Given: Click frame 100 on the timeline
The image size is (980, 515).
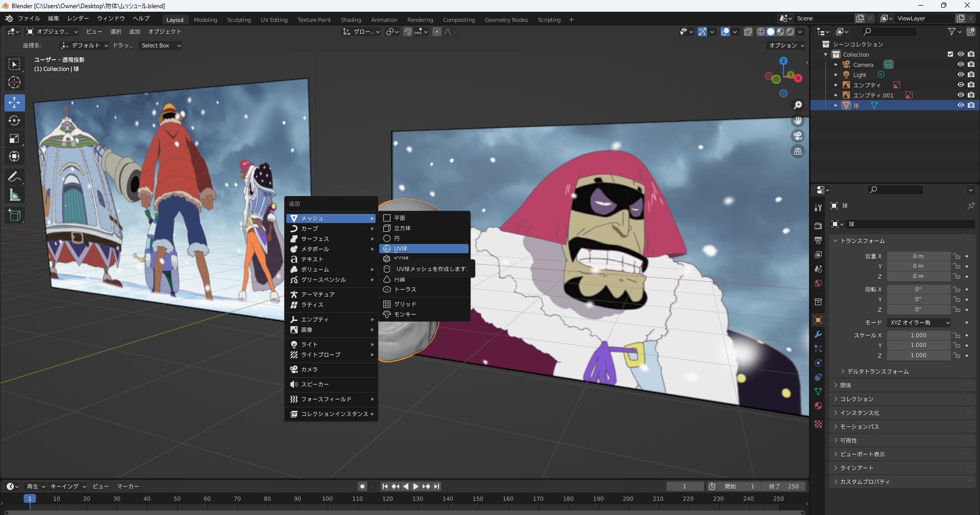Looking at the screenshot, I should tap(327, 499).
